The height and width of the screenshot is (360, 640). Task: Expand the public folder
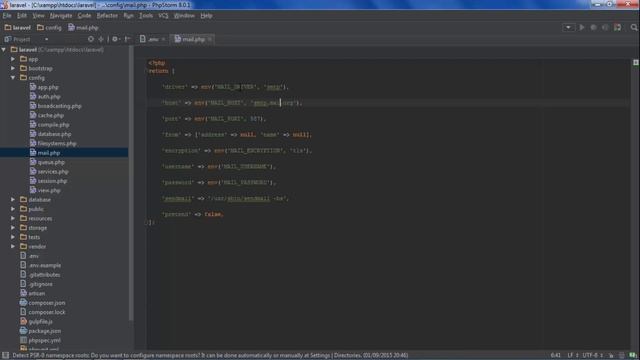[x=13, y=209]
